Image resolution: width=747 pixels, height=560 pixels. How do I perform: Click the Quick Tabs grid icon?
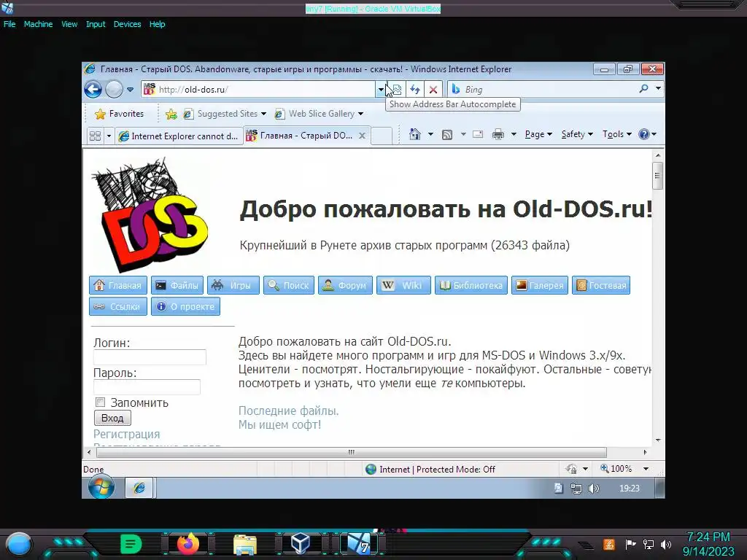pos(95,136)
